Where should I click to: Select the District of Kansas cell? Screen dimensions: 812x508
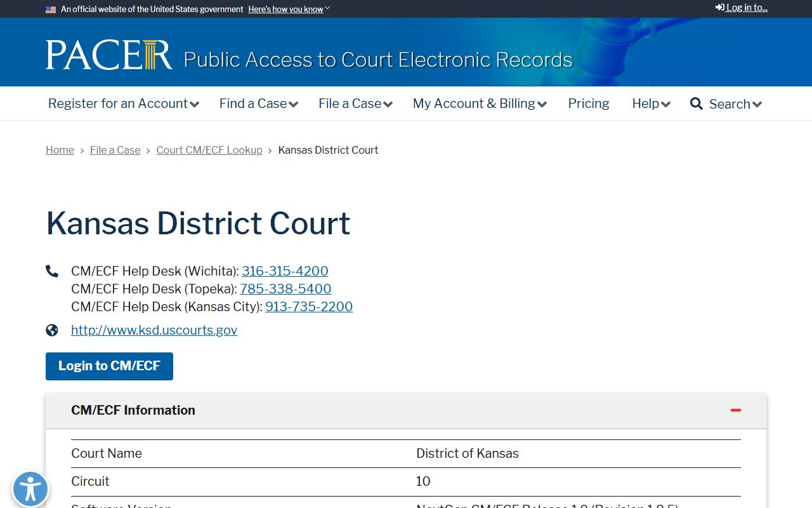(468, 453)
